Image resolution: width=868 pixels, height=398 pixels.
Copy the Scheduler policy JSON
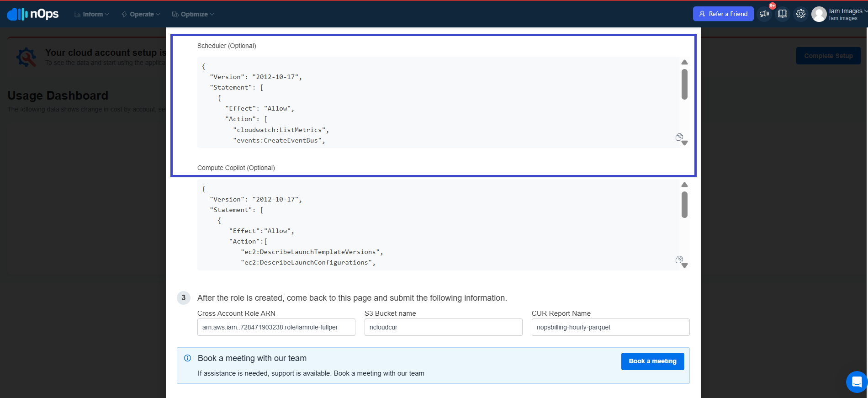coord(679,137)
